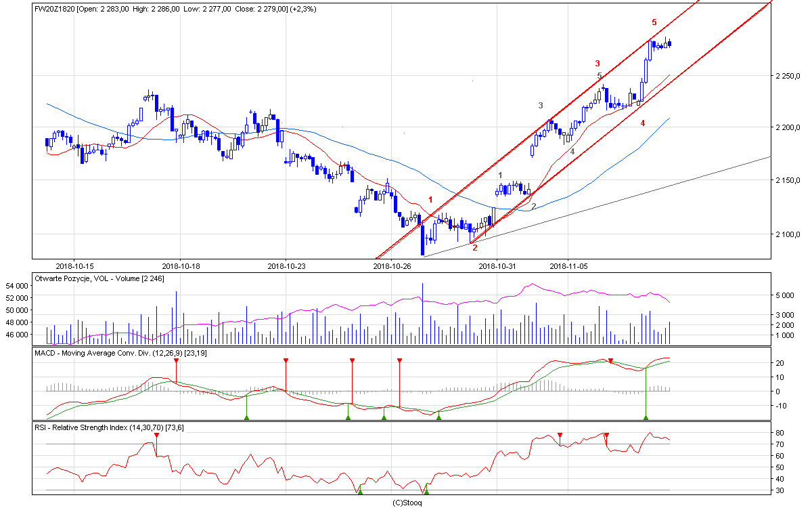Select the red wave 4 label
This screenshot has width=812, height=508.
pyautogui.click(x=642, y=123)
